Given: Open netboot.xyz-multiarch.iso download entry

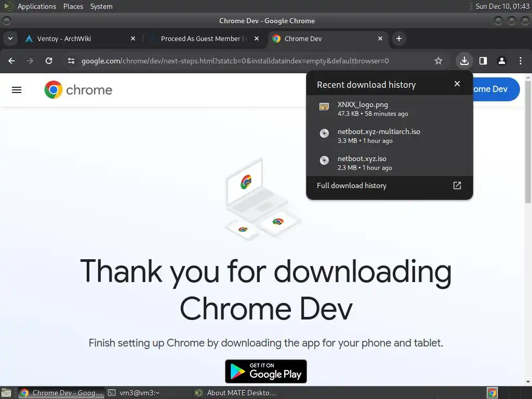Looking at the screenshot, I should click(x=390, y=136).
